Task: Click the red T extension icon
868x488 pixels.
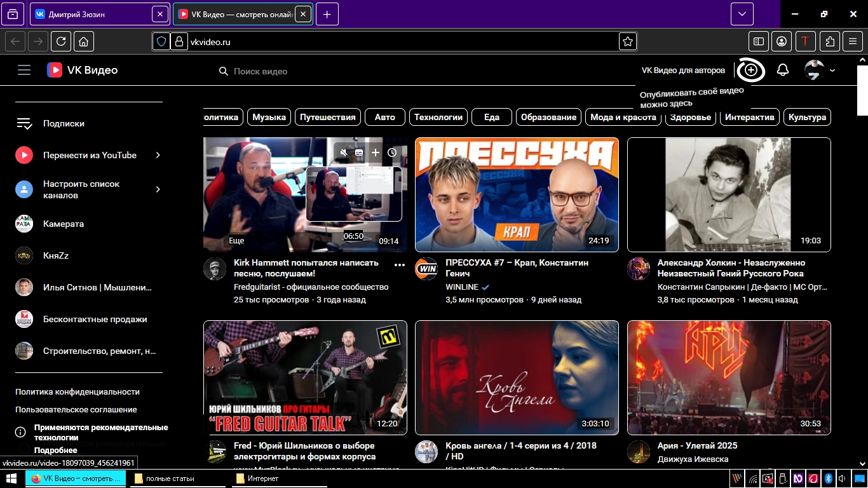Action: coord(806,41)
